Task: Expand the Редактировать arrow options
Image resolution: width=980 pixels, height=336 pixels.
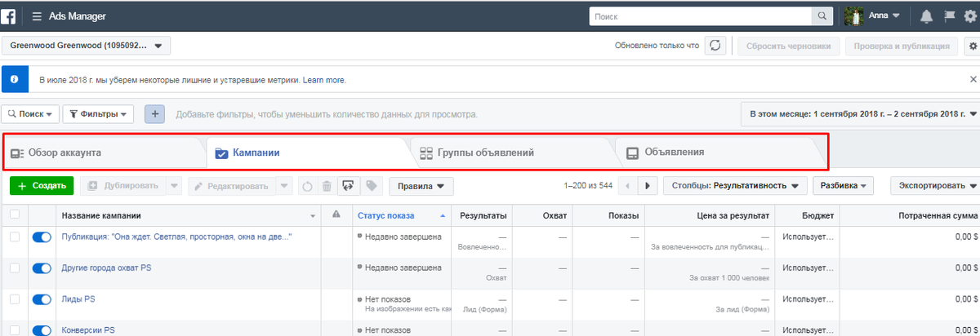Action: 283,186
